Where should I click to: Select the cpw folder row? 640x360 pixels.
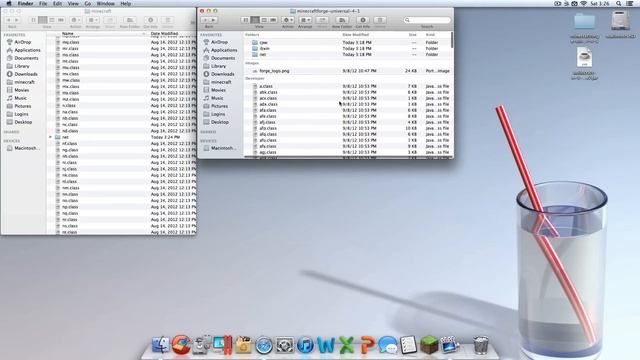[x=348, y=42]
